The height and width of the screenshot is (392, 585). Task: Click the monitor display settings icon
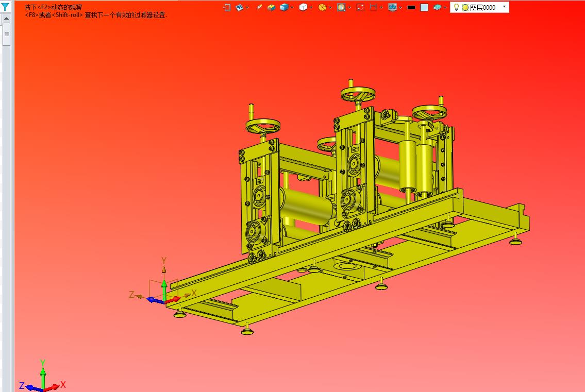click(392, 7)
